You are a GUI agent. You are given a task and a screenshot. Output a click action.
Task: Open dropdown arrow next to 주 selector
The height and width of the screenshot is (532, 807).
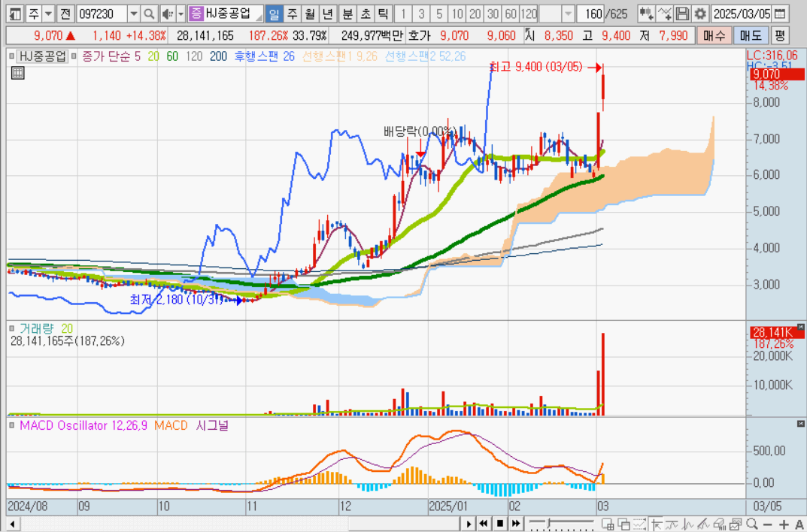48,14
